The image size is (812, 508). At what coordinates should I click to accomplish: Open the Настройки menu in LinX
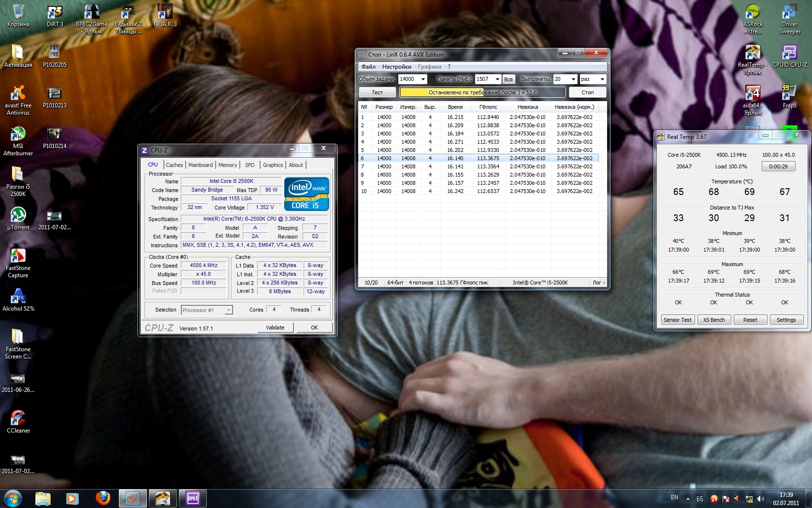[396, 67]
